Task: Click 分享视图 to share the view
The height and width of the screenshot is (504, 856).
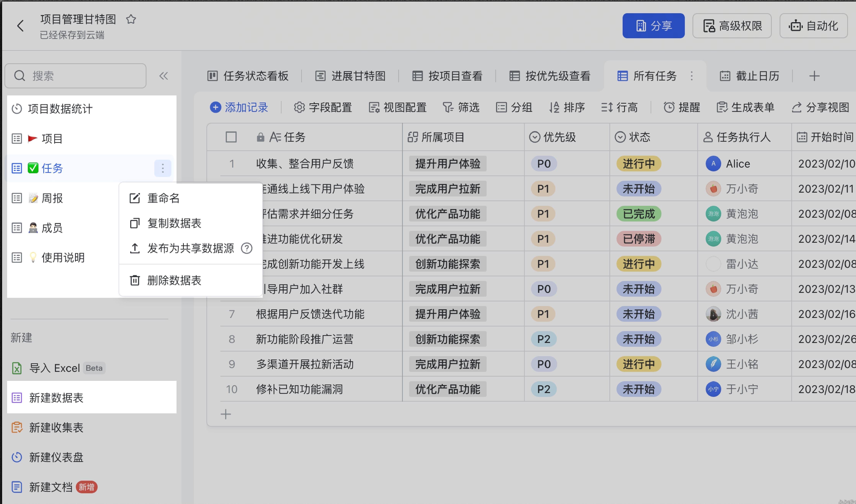Action: point(820,107)
